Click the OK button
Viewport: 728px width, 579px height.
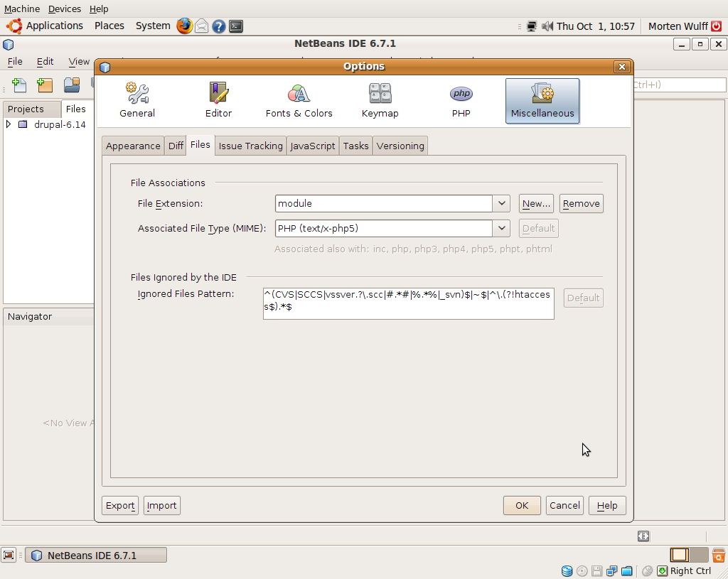coord(522,505)
